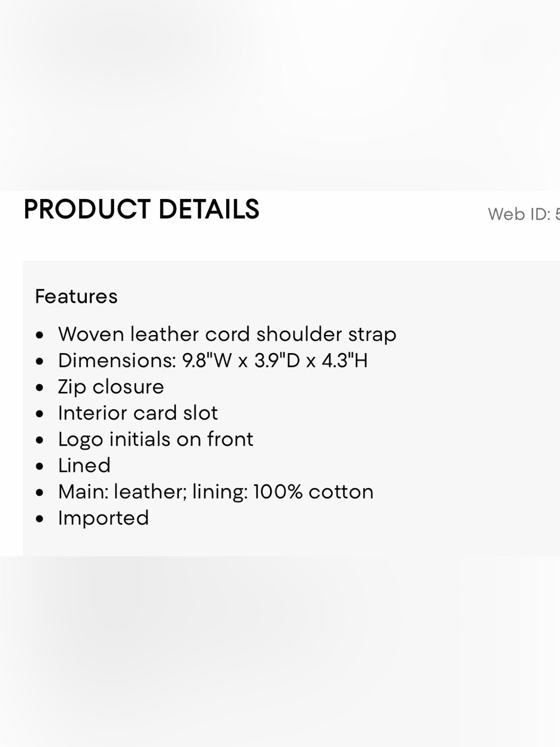
Task: Click the Lined feature item
Action: point(84,466)
